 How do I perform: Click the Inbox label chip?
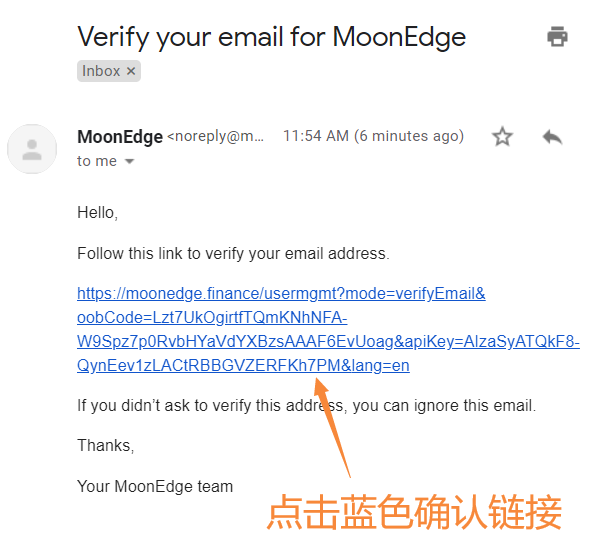pyautogui.click(x=109, y=71)
